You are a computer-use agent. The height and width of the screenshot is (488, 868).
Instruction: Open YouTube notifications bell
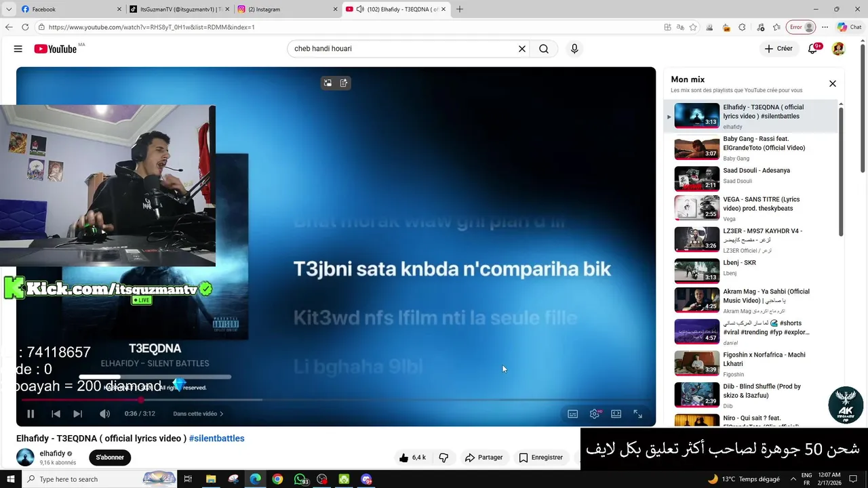point(813,49)
